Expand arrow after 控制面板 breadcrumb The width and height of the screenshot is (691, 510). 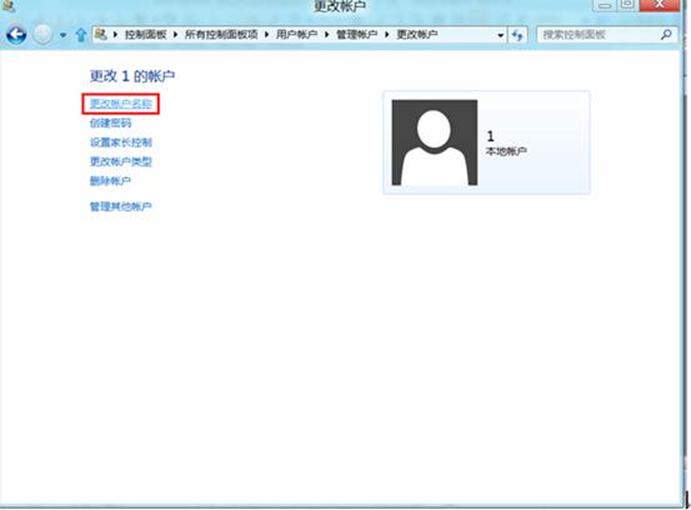(x=175, y=34)
